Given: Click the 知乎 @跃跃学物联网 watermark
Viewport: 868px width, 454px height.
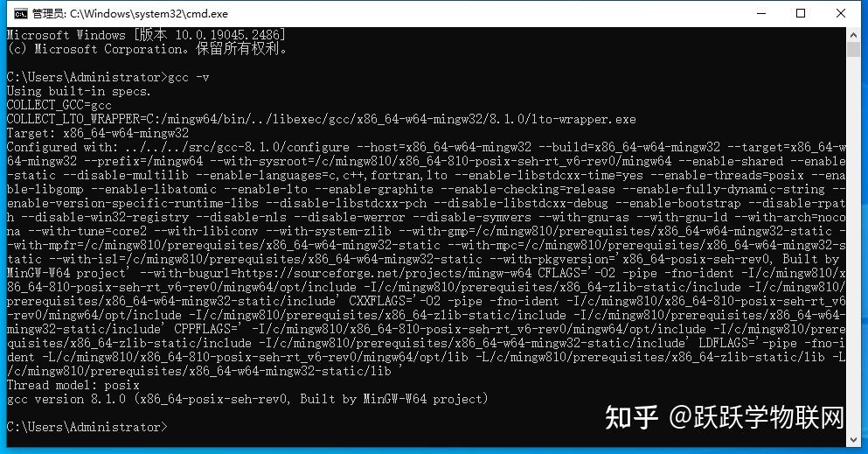Looking at the screenshot, I should [724, 417].
